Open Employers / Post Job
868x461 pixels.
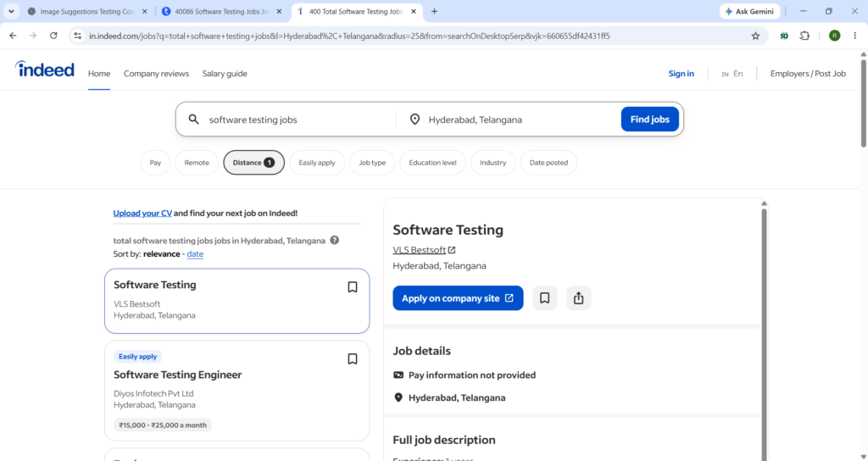[x=808, y=74]
